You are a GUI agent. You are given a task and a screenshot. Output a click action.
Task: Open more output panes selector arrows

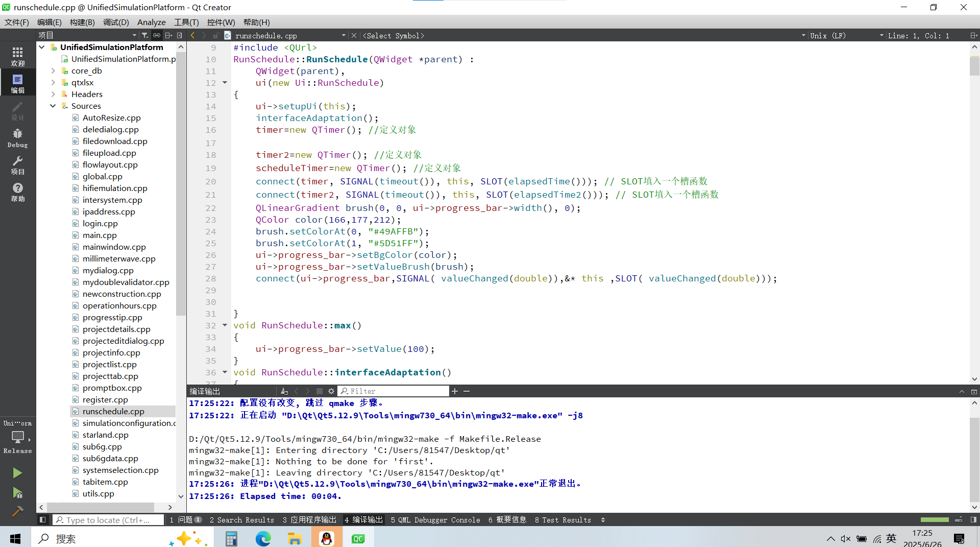[x=603, y=520]
